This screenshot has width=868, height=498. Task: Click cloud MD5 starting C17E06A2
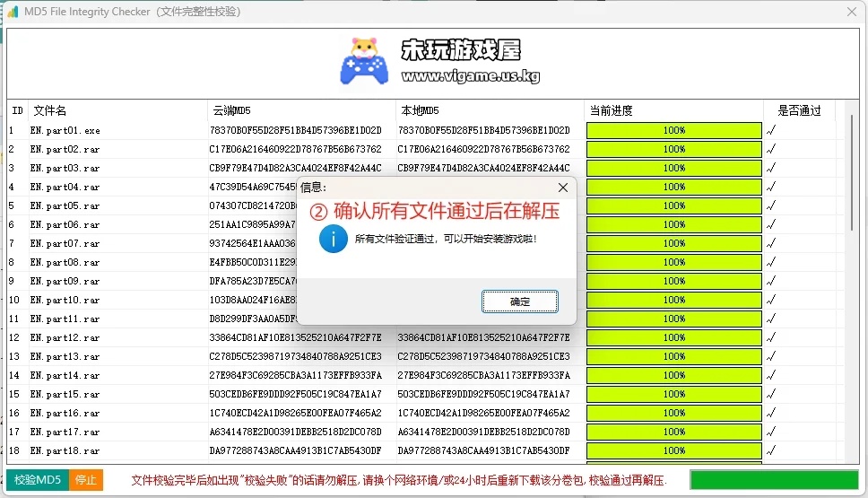click(296, 149)
